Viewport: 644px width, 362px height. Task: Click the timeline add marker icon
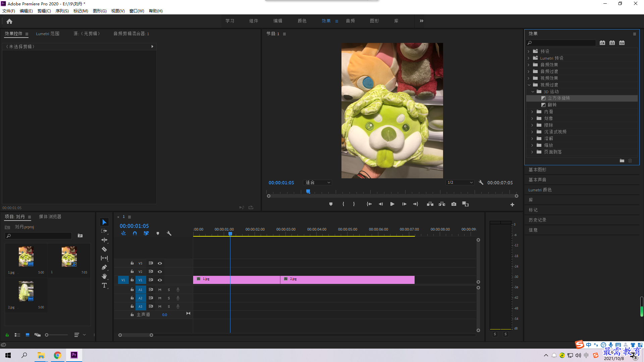point(158,233)
